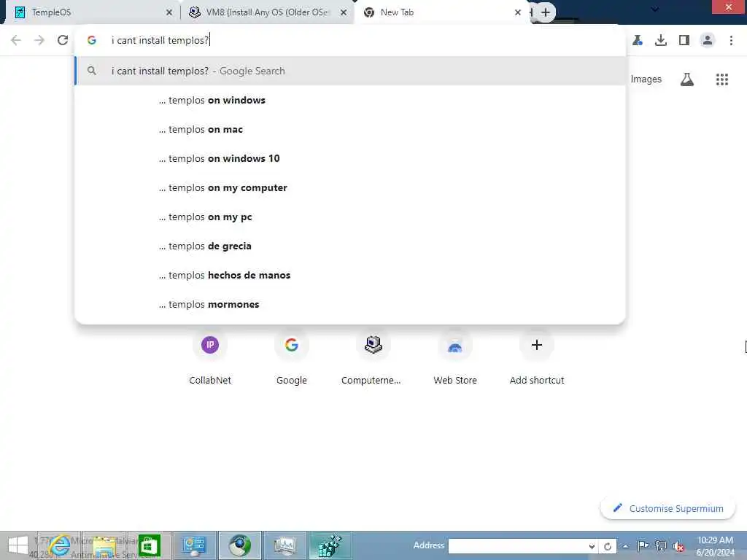Screen dimensions: 747x560
Task: Open the resource monitor taskbar icon
Action: pos(285,545)
